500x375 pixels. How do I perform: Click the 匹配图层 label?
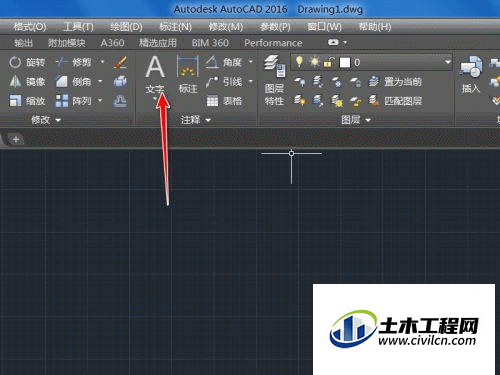coord(403,101)
